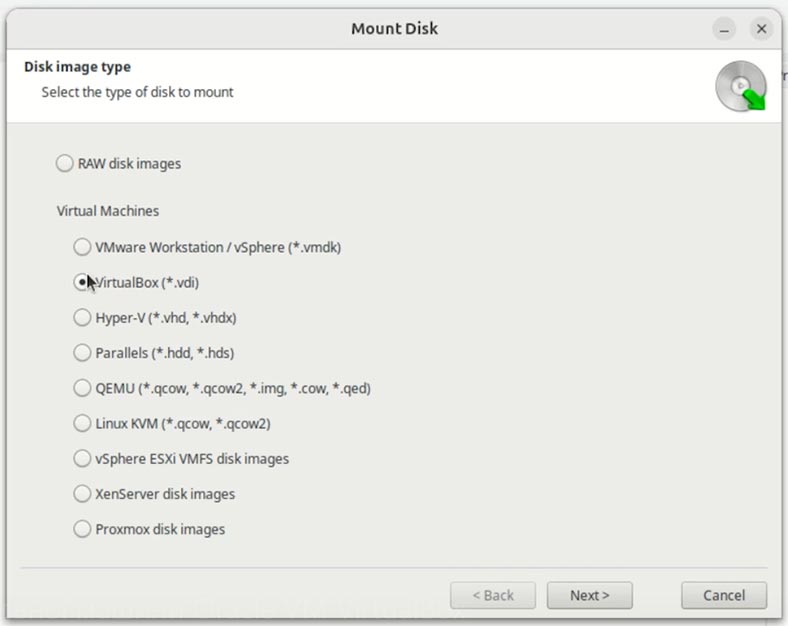
Task: Click the mount disk CD icon
Action: pyautogui.click(x=741, y=86)
